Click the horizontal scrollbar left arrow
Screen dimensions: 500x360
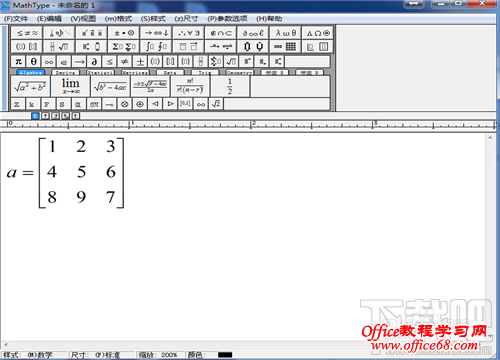6,344
